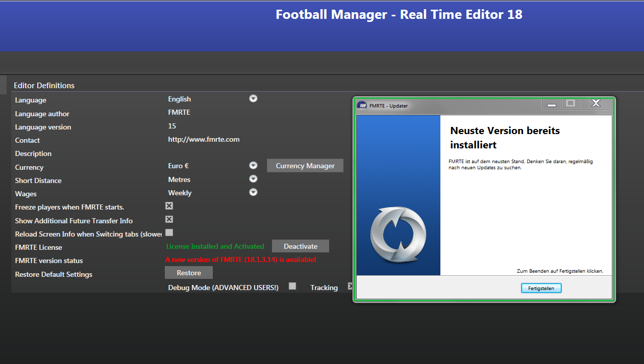The width and height of the screenshot is (644, 364).
Task: Expand the Currency dropdown showing Euro €
Action: pyautogui.click(x=253, y=166)
